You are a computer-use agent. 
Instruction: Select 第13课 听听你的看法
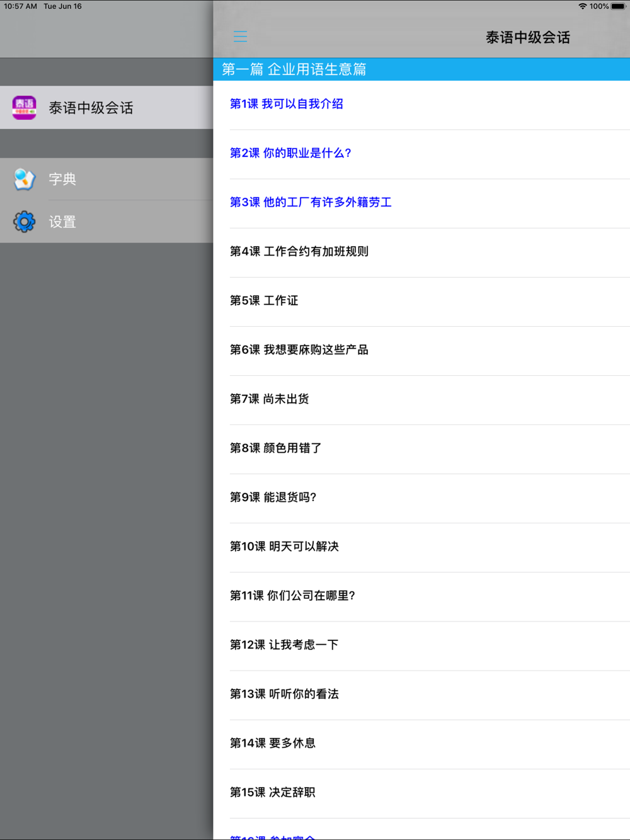pyautogui.click(x=421, y=695)
